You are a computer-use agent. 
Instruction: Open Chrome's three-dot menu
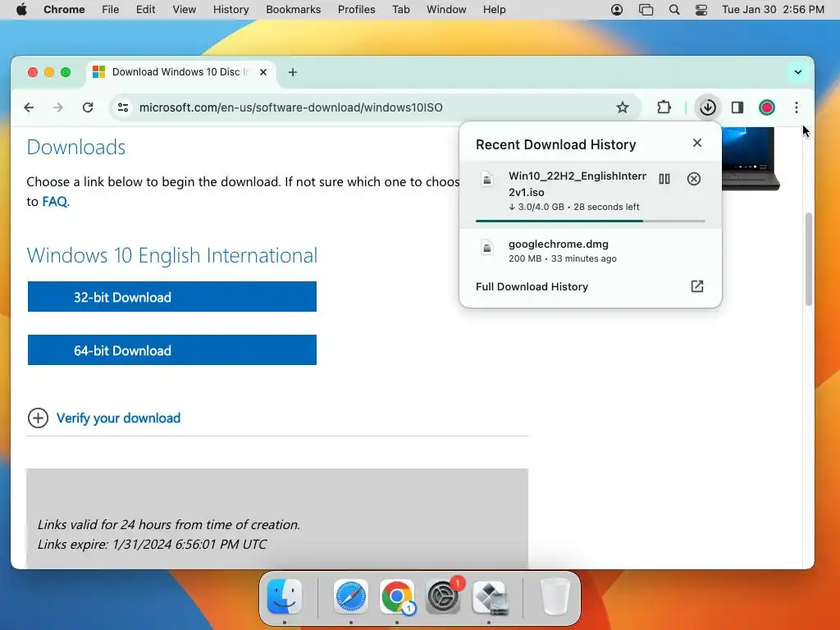tap(797, 107)
